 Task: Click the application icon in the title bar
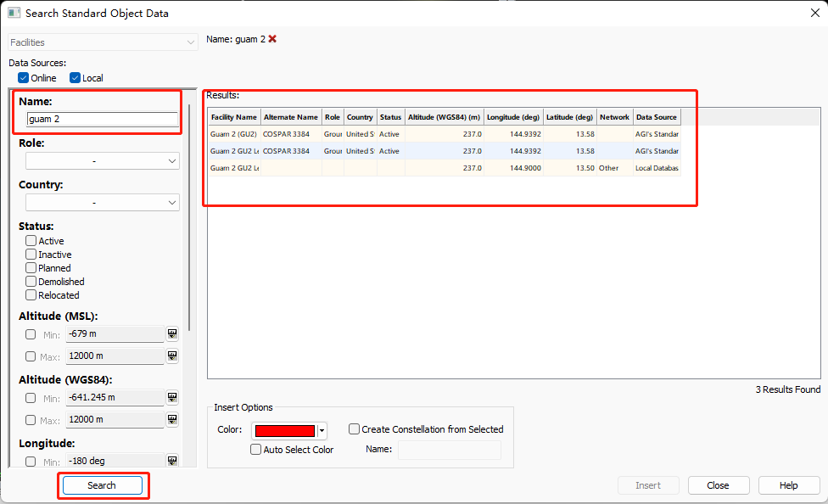click(14, 13)
